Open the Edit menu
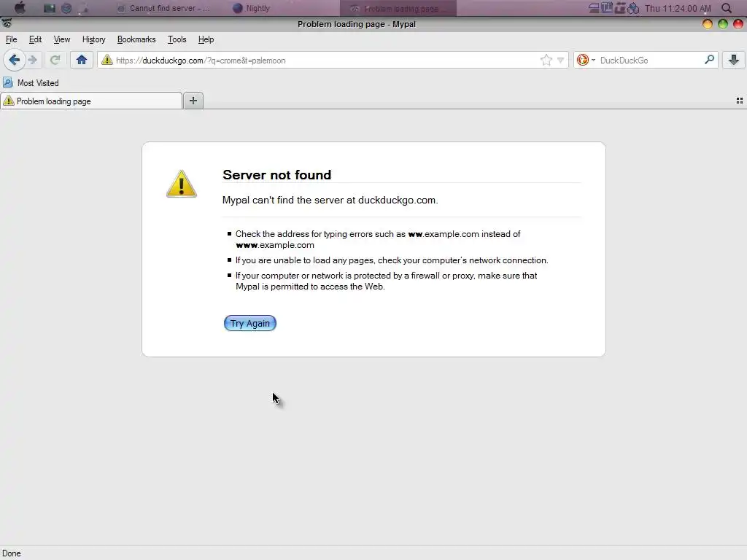 (x=35, y=39)
